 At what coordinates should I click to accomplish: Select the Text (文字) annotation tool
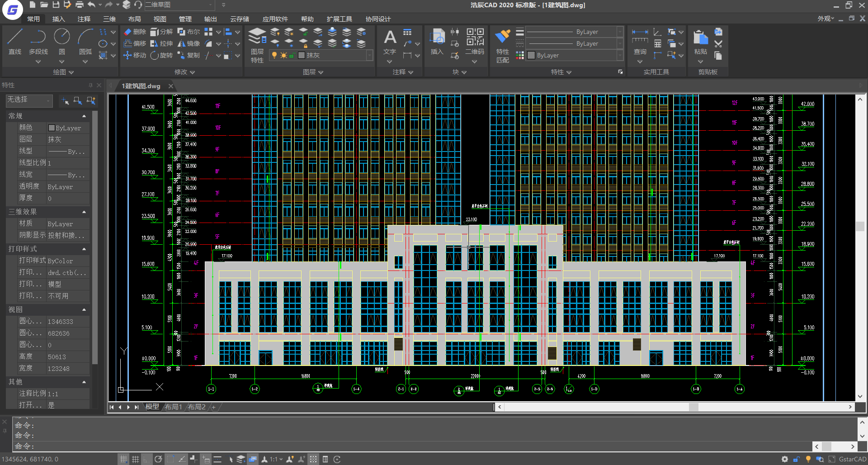tap(390, 41)
